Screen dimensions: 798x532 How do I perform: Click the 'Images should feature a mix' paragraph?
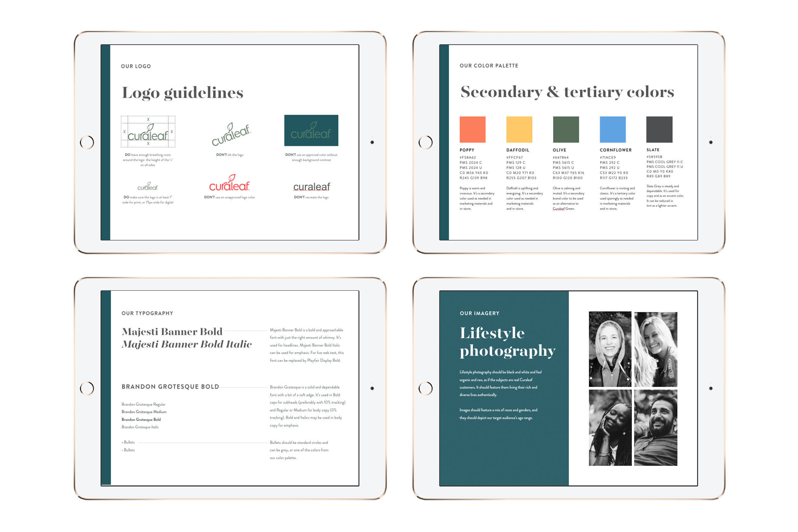click(498, 414)
